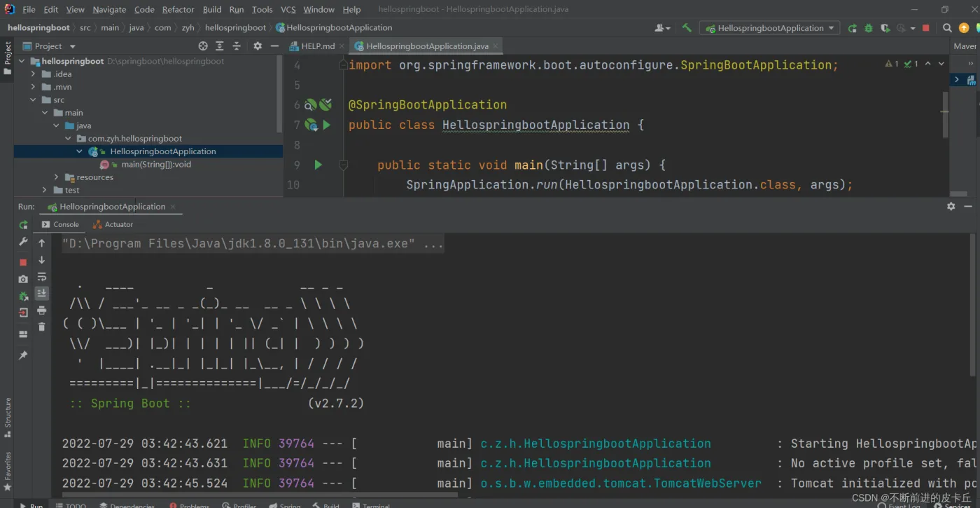Click the green run gutter arrow beside the main method
Image resolution: width=980 pixels, height=508 pixels.
pos(318,165)
